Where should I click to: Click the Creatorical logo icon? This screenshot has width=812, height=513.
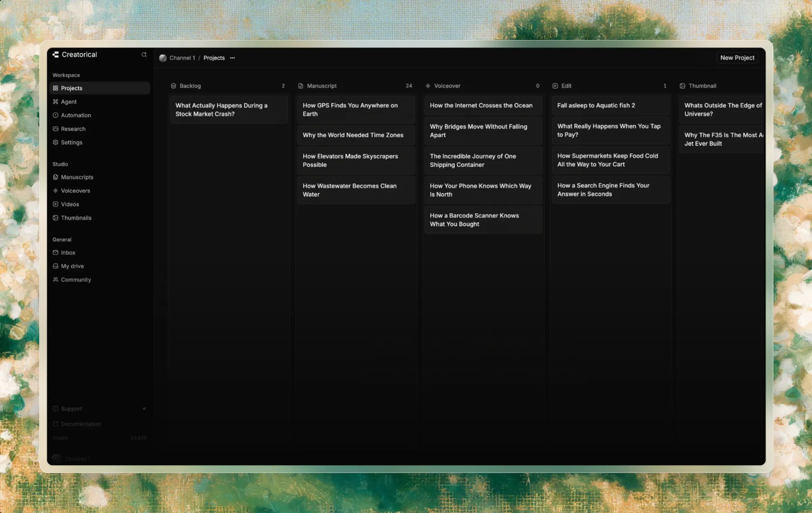[x=56, y=54]
